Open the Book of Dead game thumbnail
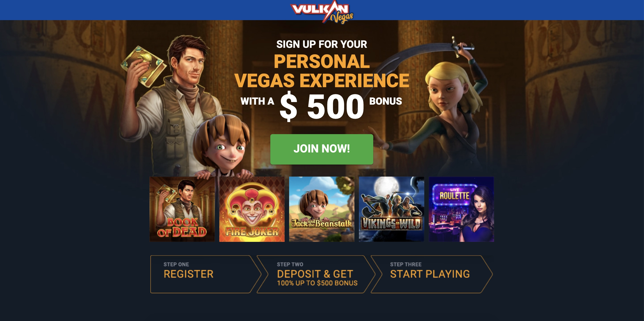 point(182,209)
